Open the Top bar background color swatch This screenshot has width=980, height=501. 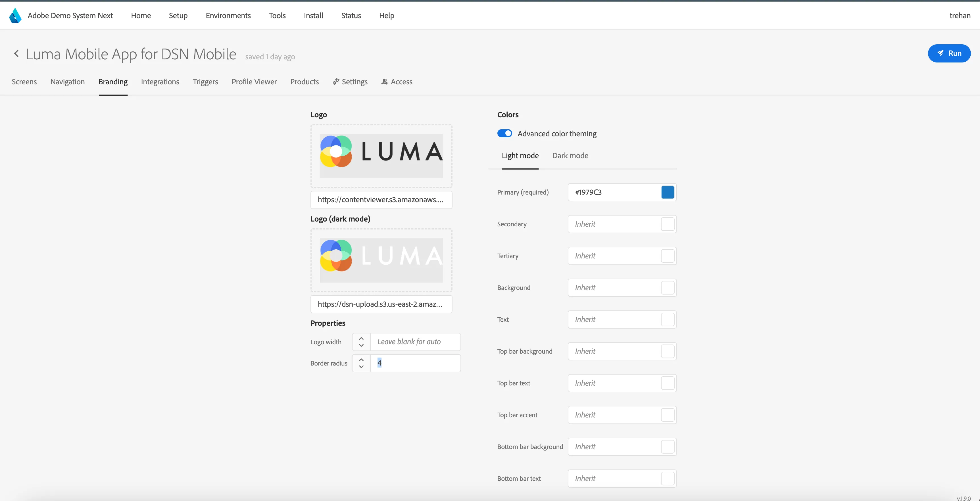pyautogui.click(x=667, y=352)
